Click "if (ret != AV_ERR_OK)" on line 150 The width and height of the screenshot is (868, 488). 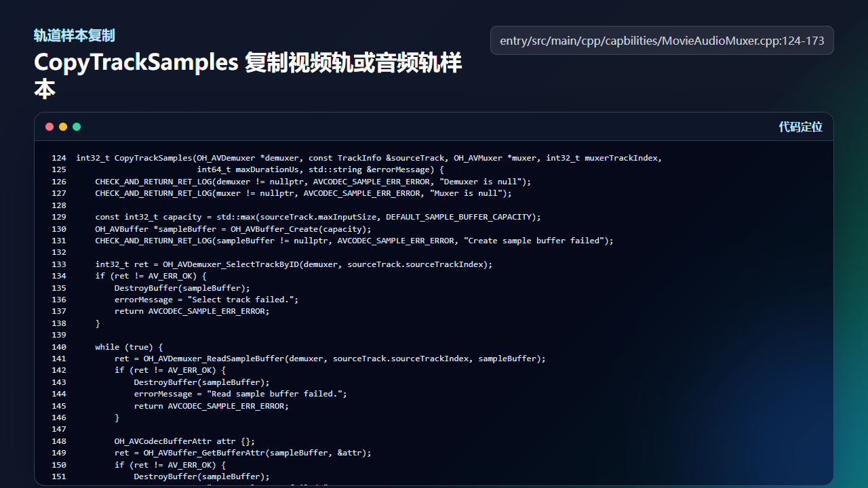point(165,465)
